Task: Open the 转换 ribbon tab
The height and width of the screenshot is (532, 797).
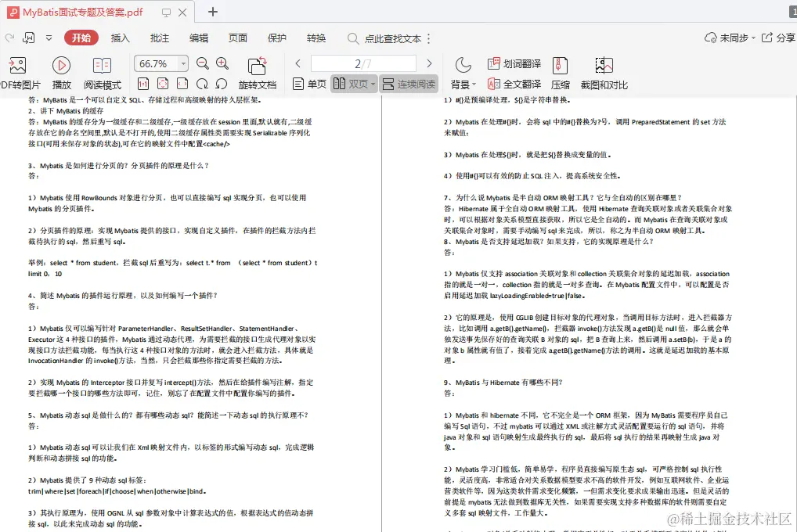Action: click(316, 38)
